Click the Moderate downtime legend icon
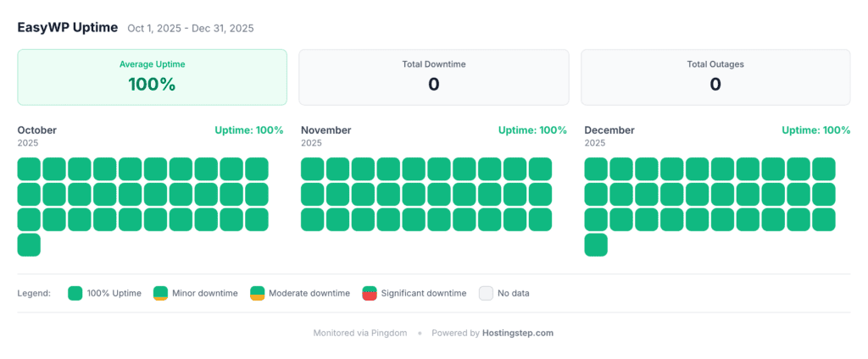Viewport: 868px width, 359px height. [257, 294]
